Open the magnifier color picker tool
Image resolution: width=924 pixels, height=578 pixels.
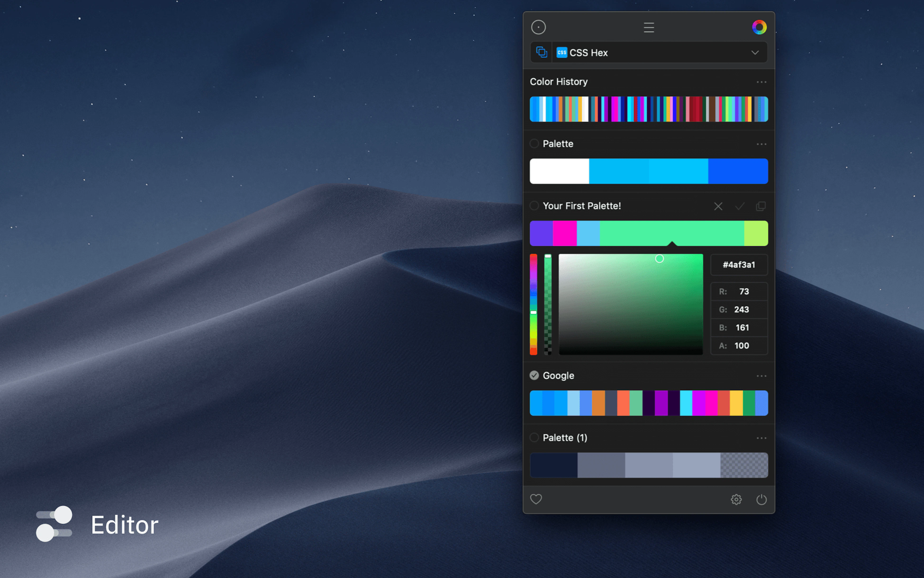539,27
